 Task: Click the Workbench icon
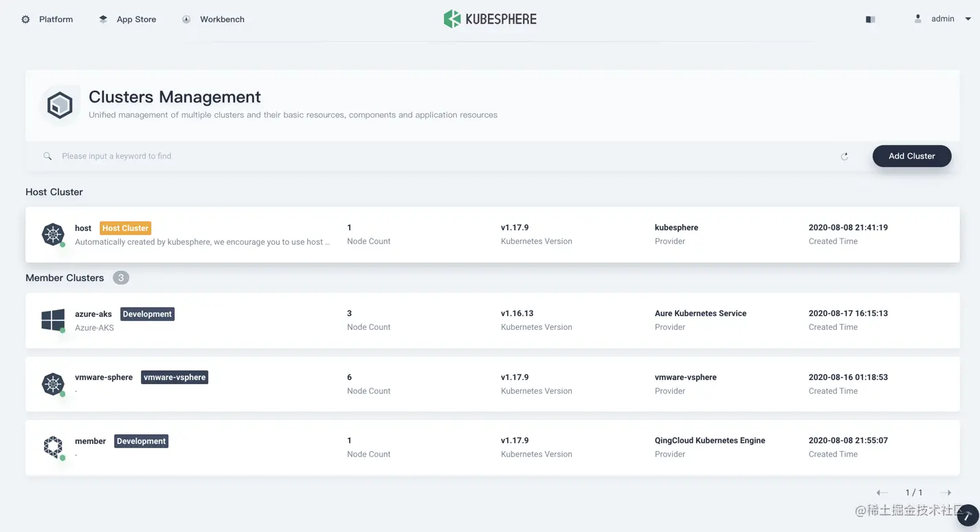[186, 19]
